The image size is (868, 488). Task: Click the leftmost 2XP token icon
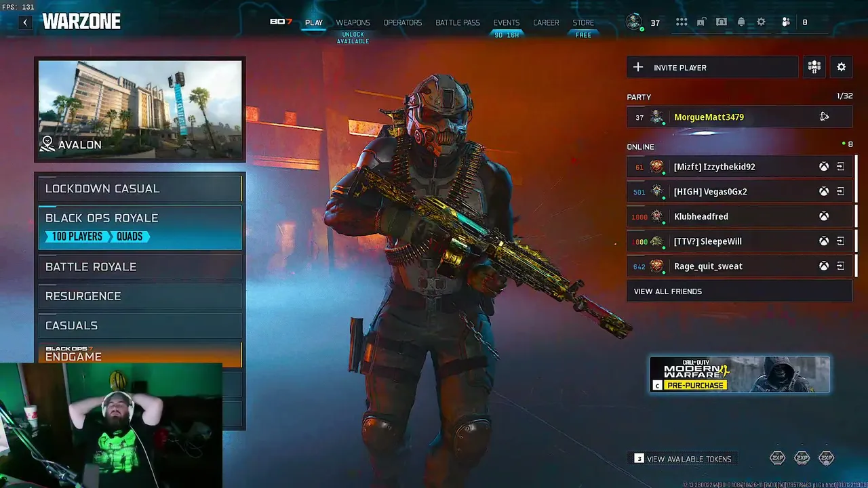coord(778,458)
